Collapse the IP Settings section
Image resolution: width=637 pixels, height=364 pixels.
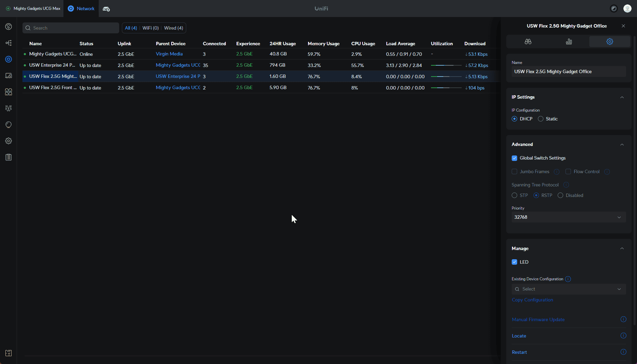[622, 97]
